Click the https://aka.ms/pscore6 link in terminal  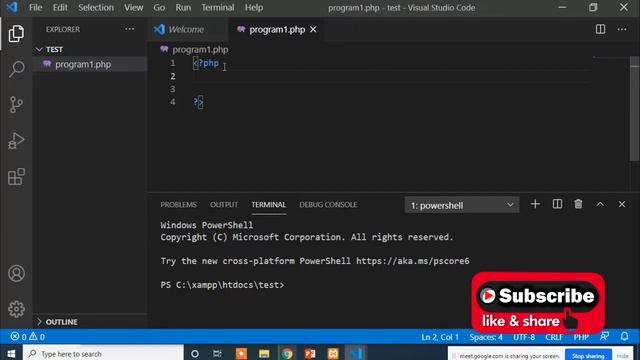click(x=413, y=261)
